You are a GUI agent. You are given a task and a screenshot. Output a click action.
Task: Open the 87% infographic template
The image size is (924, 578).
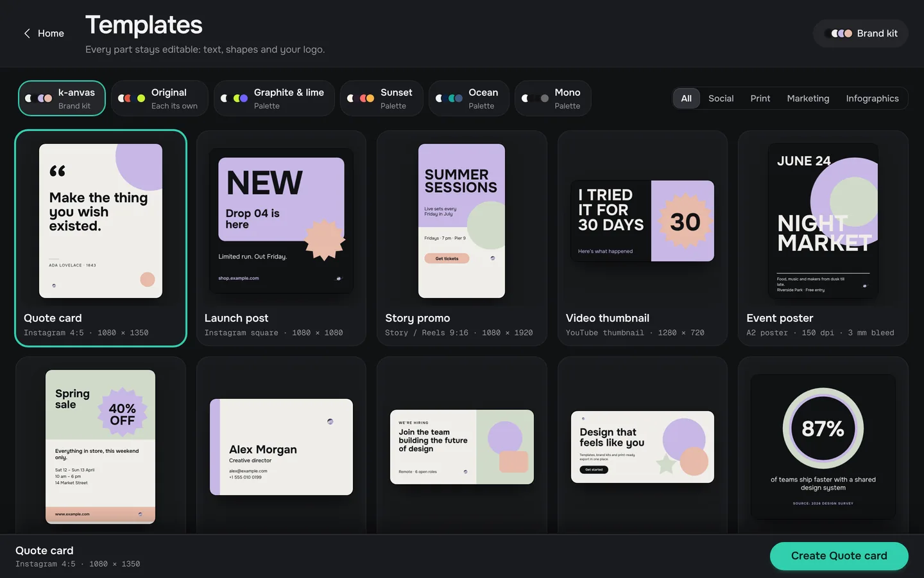[823, 446]
